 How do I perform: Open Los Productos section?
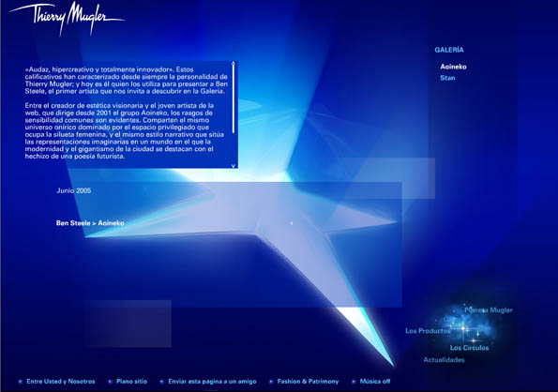(428, 331)
